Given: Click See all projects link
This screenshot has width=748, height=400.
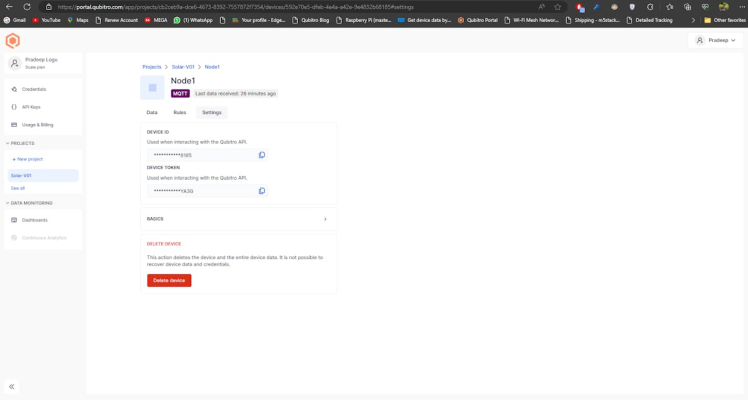Looking at the screenshot, I should (x=18, y=188).
